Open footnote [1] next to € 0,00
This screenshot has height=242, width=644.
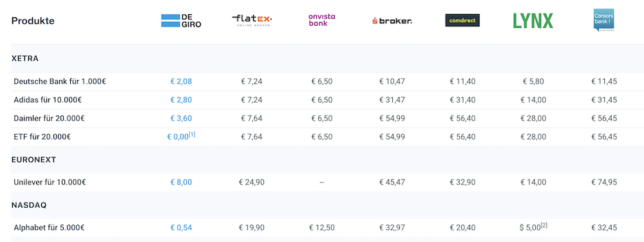[192, 134]
